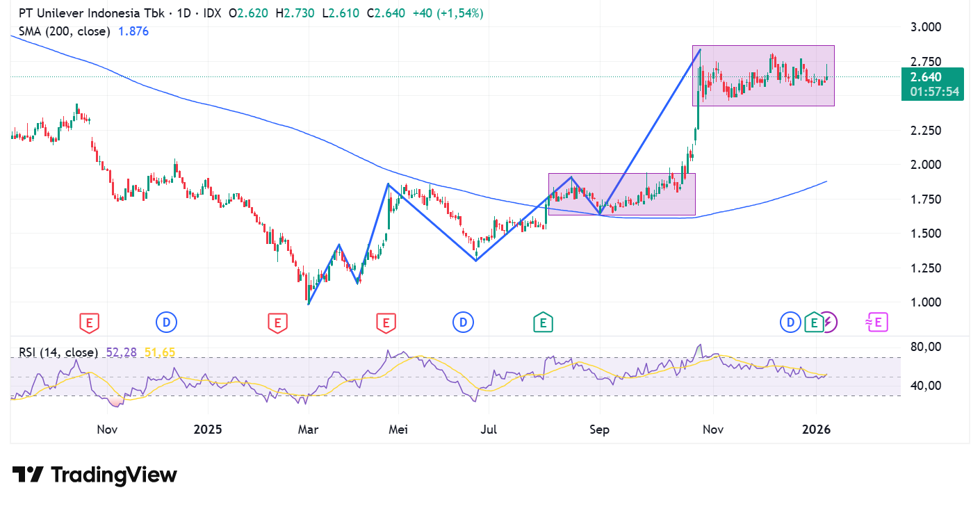Select the SMA (200, close) indicator legend
This screenshot has height=506, width=980.
65,31
